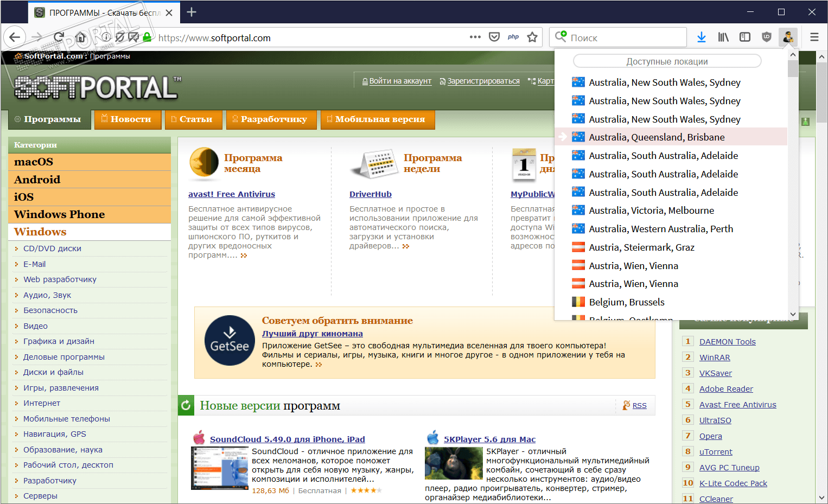Click the GetSee round logo
Screen dimensions: 828x504
coord(230,341)
